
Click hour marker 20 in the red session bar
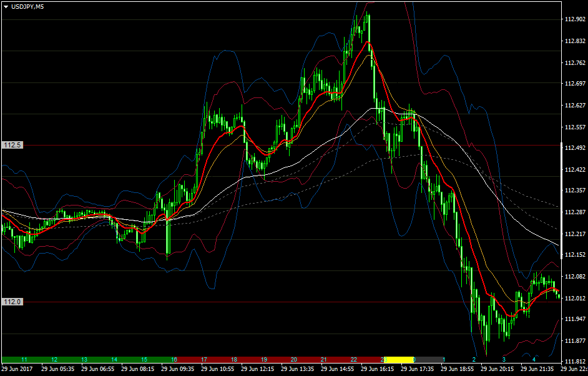click(x=293, y=360)
